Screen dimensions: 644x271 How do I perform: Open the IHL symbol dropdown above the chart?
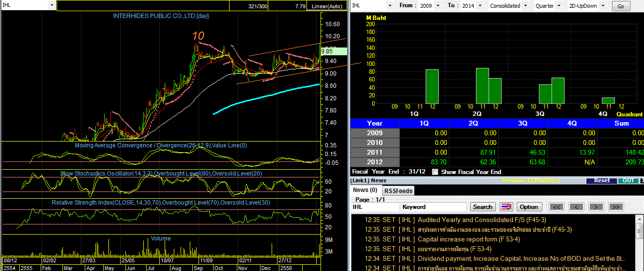[52, 5]
